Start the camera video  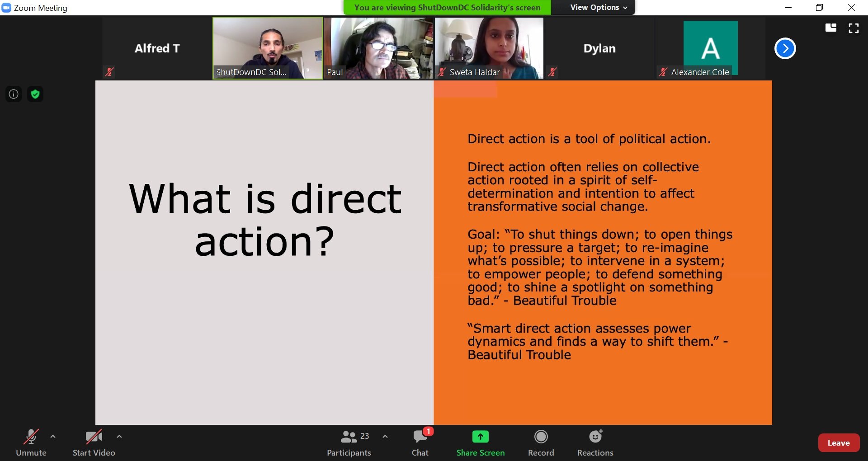[x=94, y=442]
